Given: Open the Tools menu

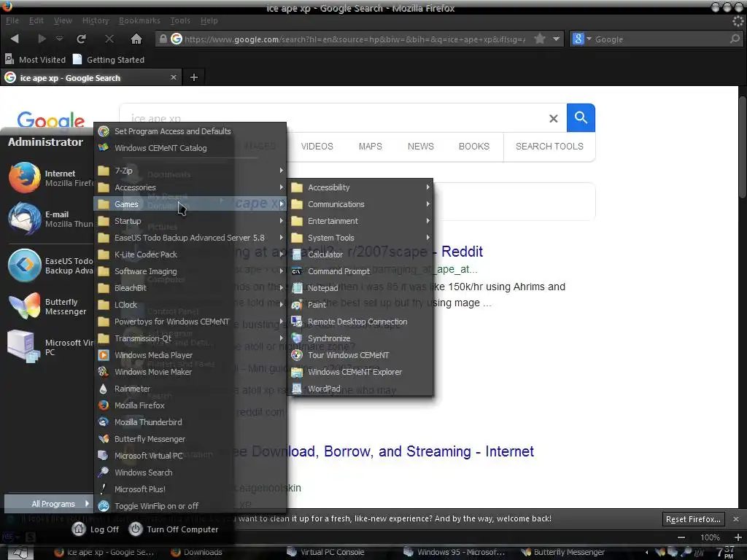Looking at the screenshot, I should 180,20.
